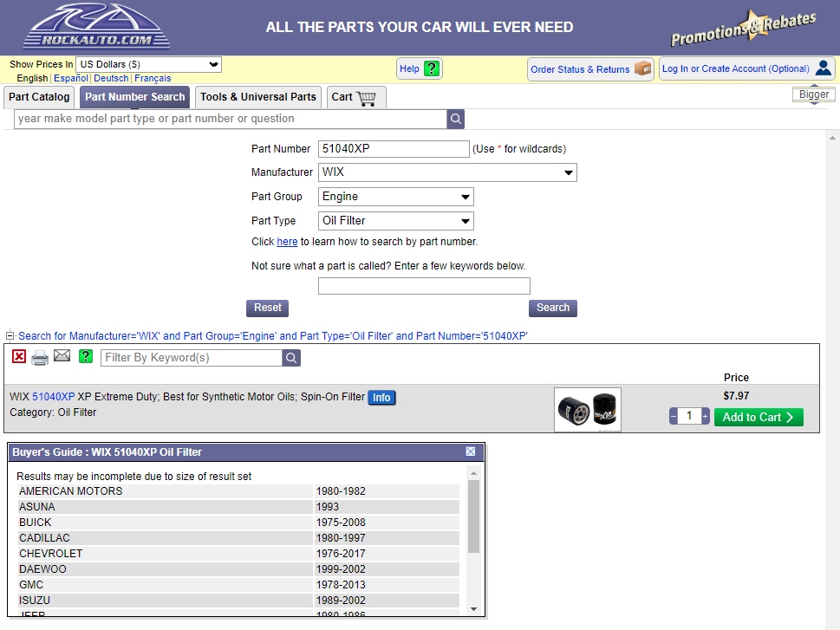
Task: Collapse the search results tree node
Action: click(x=10, y=336)
